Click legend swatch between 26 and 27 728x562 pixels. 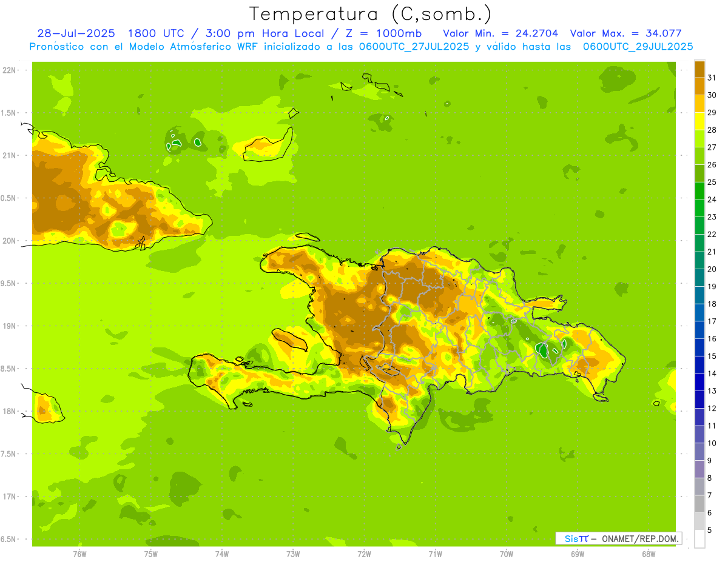pos(699,156)
